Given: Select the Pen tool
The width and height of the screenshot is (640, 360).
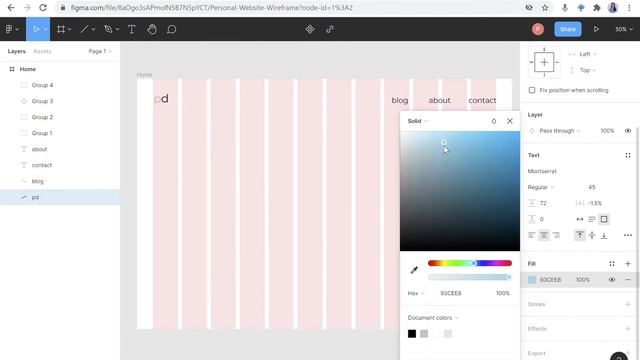Looking at the screenshot, I should [108, 29].
